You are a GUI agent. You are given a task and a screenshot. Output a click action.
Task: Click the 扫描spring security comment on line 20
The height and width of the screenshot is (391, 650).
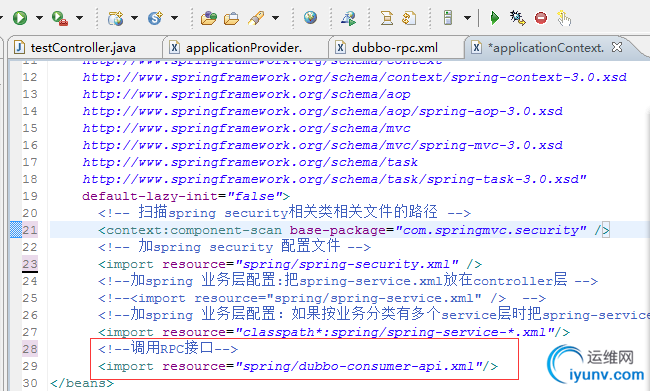point(284,212)
